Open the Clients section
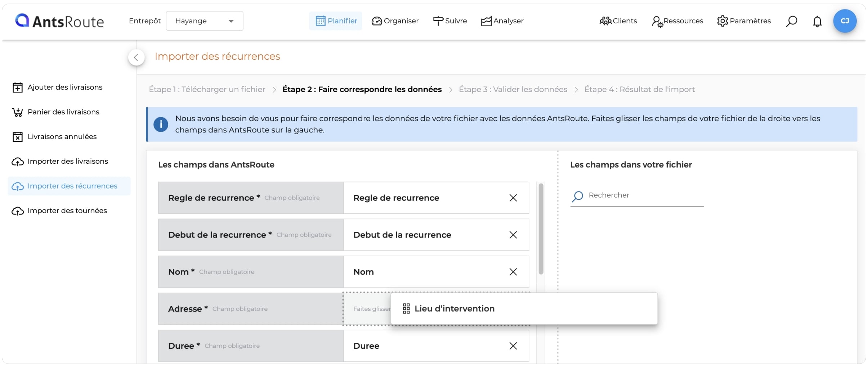Viewport: 868px width, 366px height. pos(618,21)
